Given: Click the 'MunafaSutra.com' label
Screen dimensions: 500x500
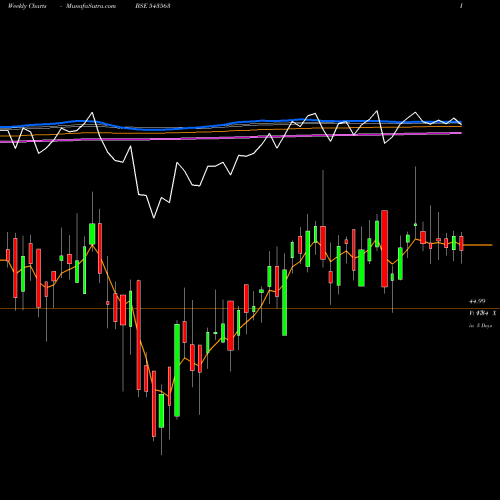Looking at the screenshot, I should coord(91,6).
